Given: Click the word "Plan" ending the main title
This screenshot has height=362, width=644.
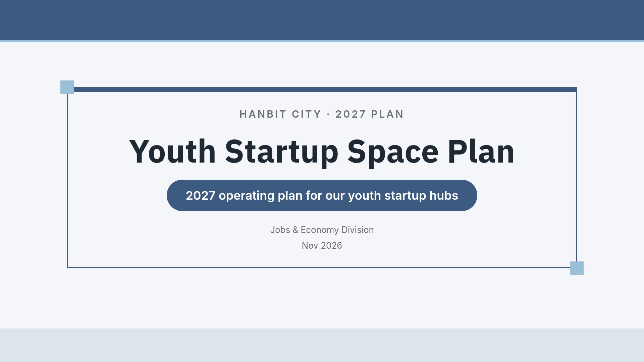Looking at the screenshot, I should tap(481, 152).
